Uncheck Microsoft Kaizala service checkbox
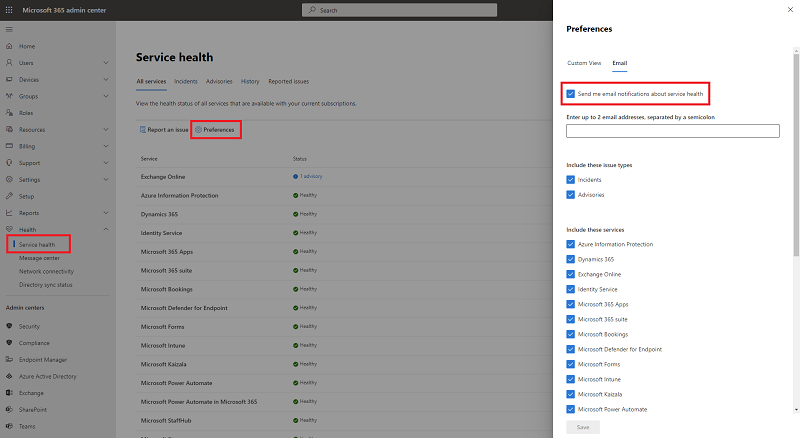This screenshot has height=438, width=800. click(x=570, y=394)
